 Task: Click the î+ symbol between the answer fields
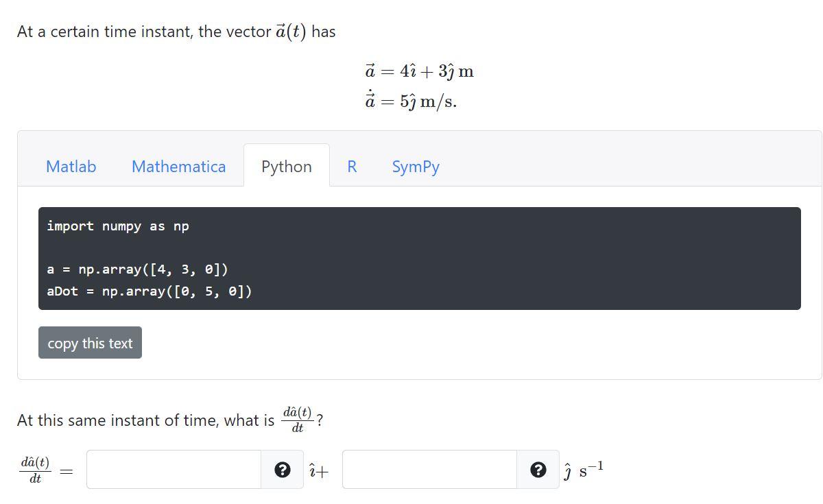coord(319,470)
